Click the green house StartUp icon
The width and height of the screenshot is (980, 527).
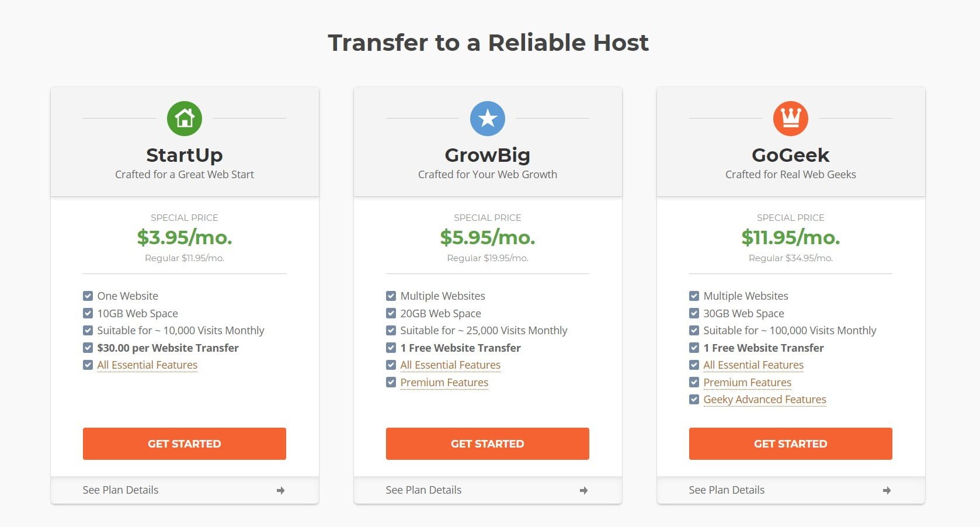pos(185,118)
